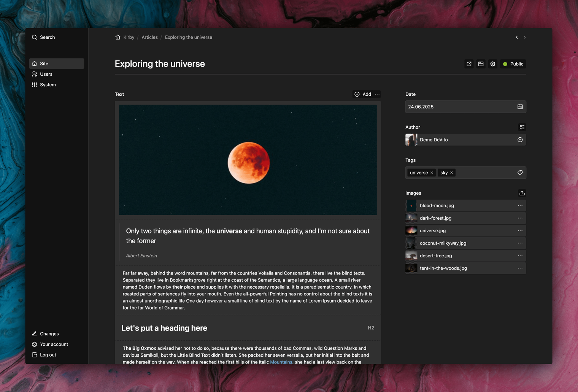Viewport: 578px width, 392px height.
Task: Open the tags dropdown icon
Action: (x=520, y=173)
